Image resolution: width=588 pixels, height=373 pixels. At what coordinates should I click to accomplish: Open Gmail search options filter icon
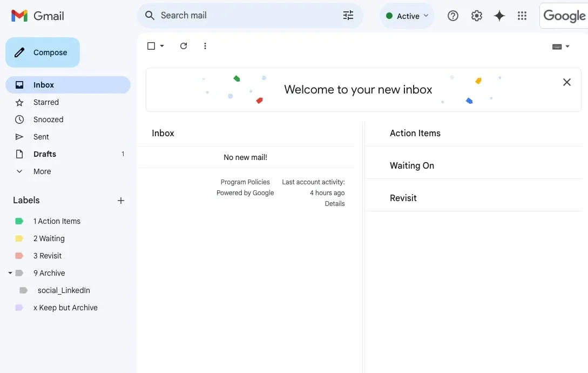pyautogui.click(x=348, y=15)
